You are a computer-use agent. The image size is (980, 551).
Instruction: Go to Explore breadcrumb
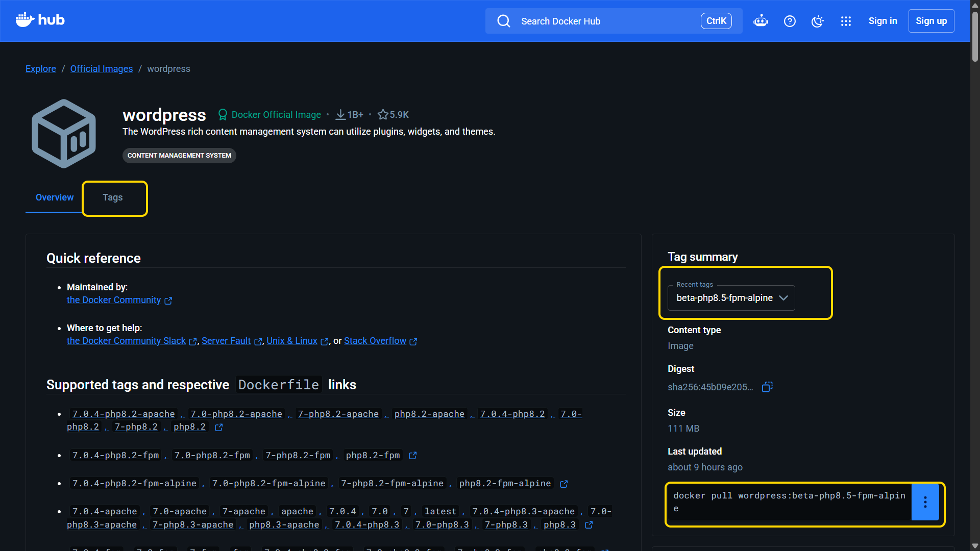pyautogui.click(x=41, y=69)
